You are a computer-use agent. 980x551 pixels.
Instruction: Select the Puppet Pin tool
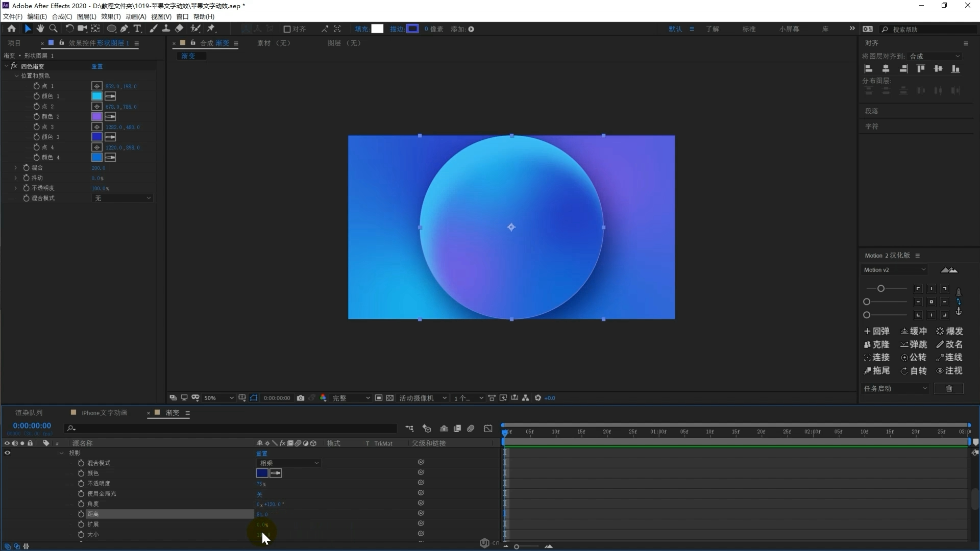[x=211, y=29]
